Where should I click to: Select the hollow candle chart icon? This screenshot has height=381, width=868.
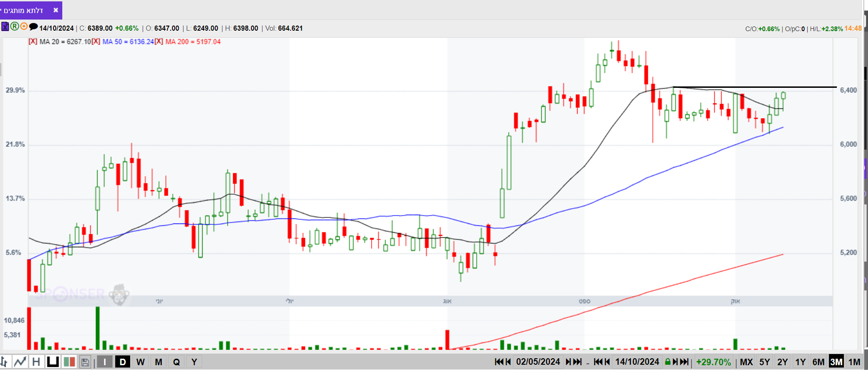(x=53, y=361)
